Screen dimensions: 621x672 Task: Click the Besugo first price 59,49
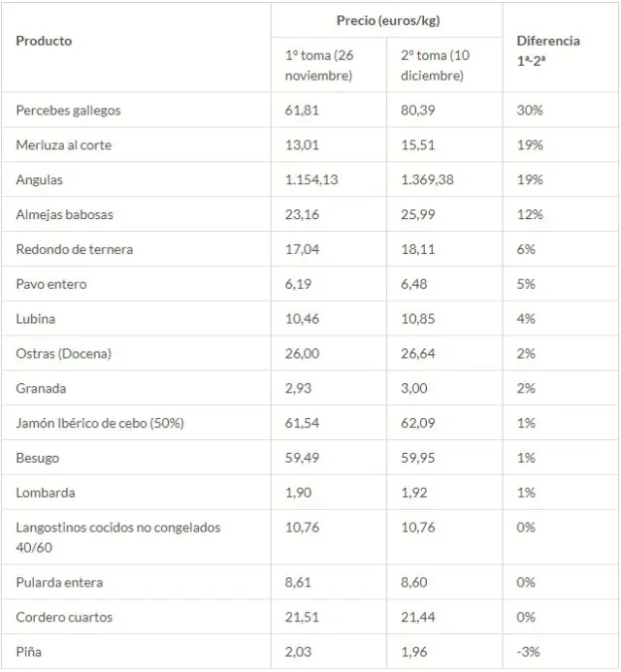tap(302, 458)
